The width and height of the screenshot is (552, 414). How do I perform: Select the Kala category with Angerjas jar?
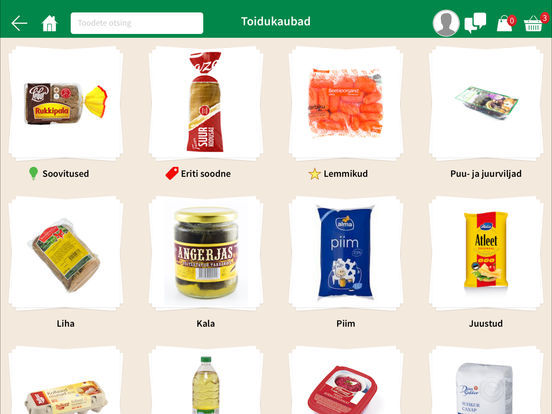click(206, 253)
